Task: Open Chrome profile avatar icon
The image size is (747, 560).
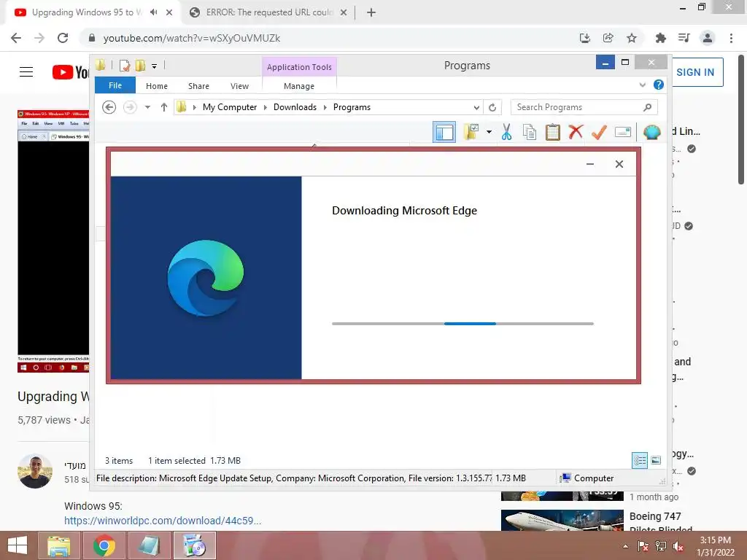Action: point(708,38)
